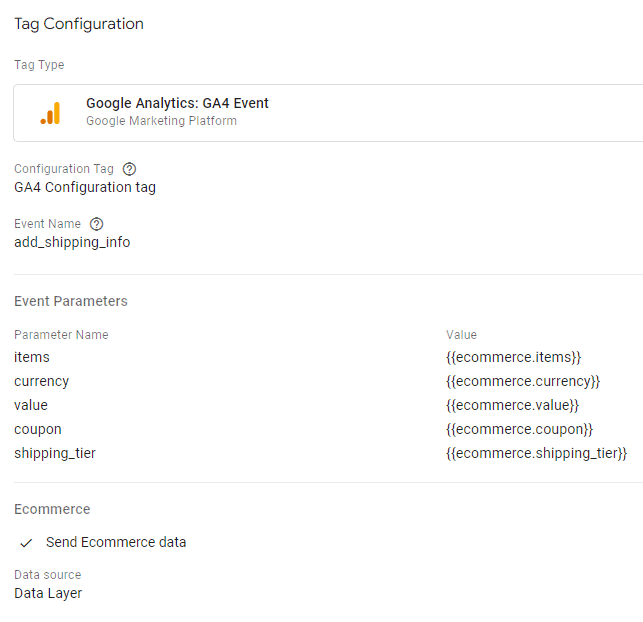Click the Tag Configuration heading

79,24
